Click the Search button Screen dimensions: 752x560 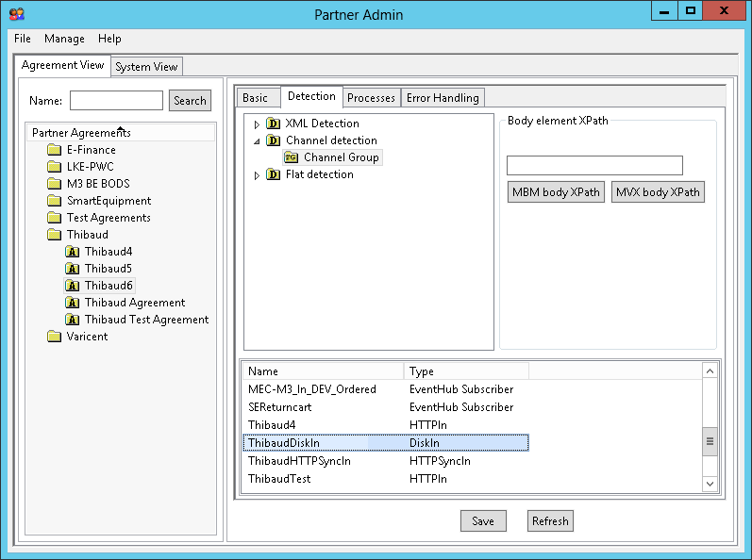pos(190,101)
